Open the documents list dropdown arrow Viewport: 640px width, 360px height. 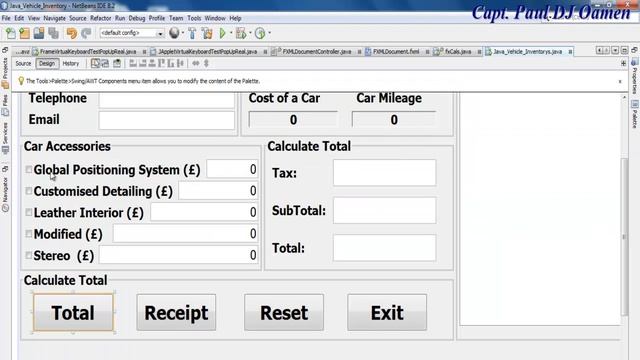(615, 51)
